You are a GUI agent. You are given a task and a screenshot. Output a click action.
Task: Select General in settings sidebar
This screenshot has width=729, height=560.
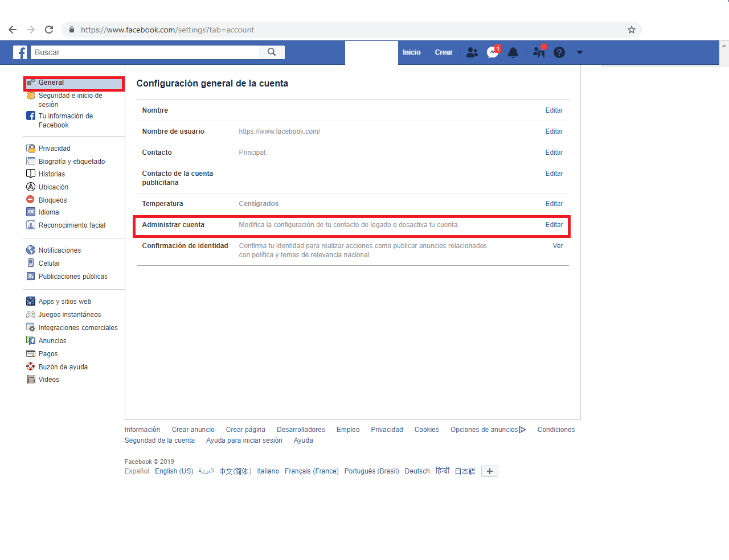(73, 83)
